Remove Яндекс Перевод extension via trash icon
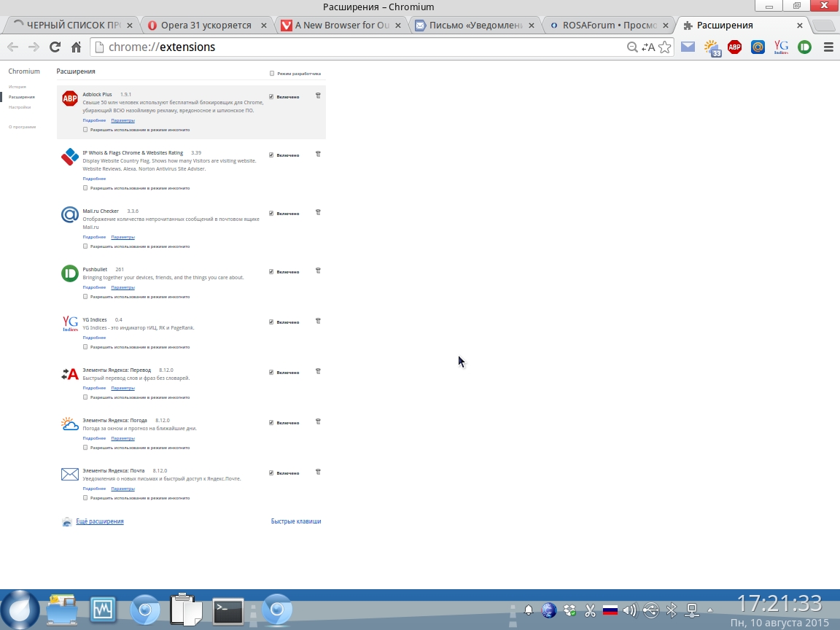 (x=318, y=372)
